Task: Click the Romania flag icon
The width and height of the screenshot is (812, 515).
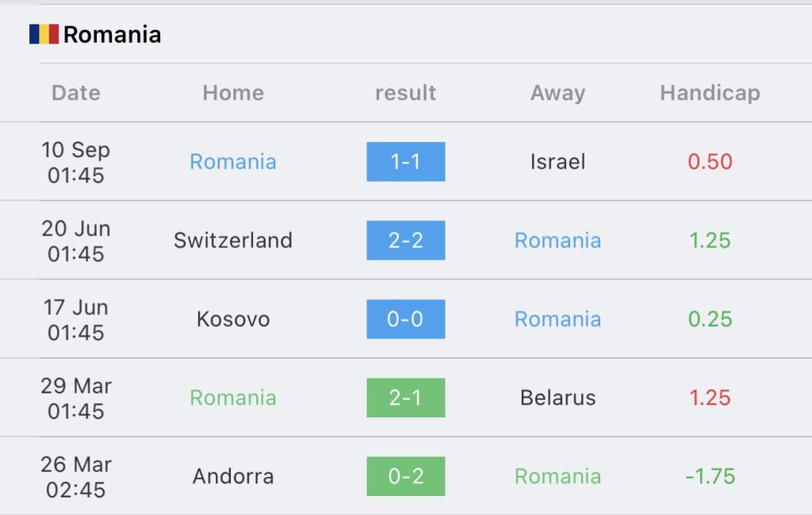Action: pyautogui.click(x=44, y=34)
